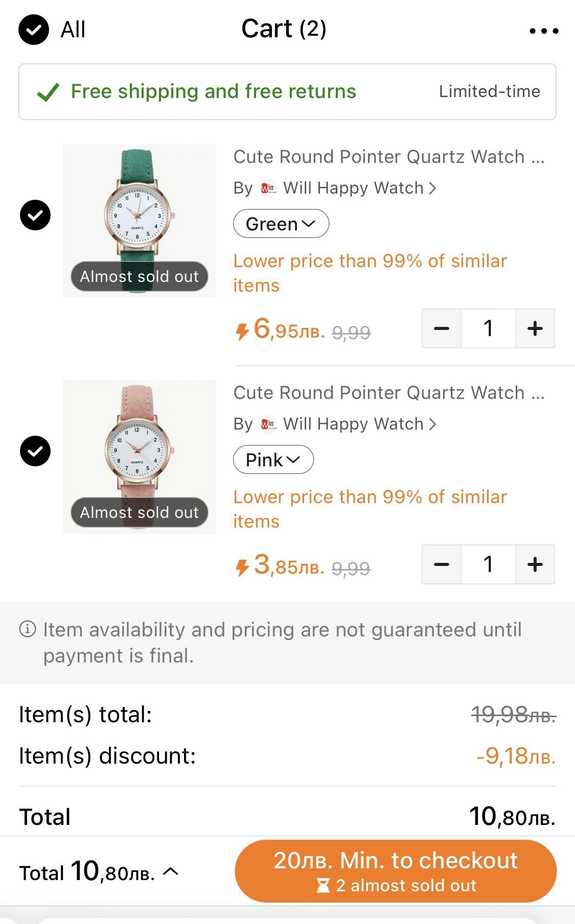
Task: Expand the bottom Total price summary chevron
Action: pyautogui.click(x=171, y=871)
